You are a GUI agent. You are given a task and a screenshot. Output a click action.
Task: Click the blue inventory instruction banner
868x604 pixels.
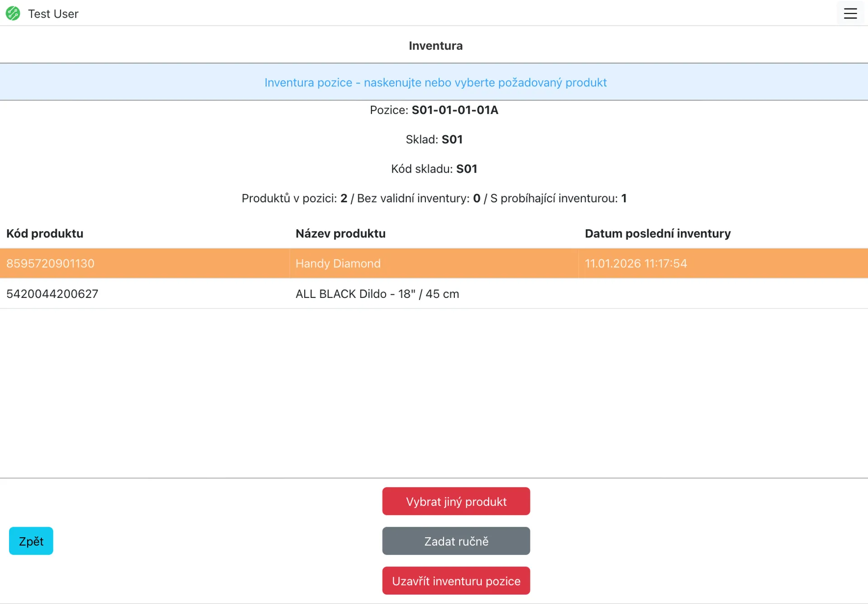(435, 83)
